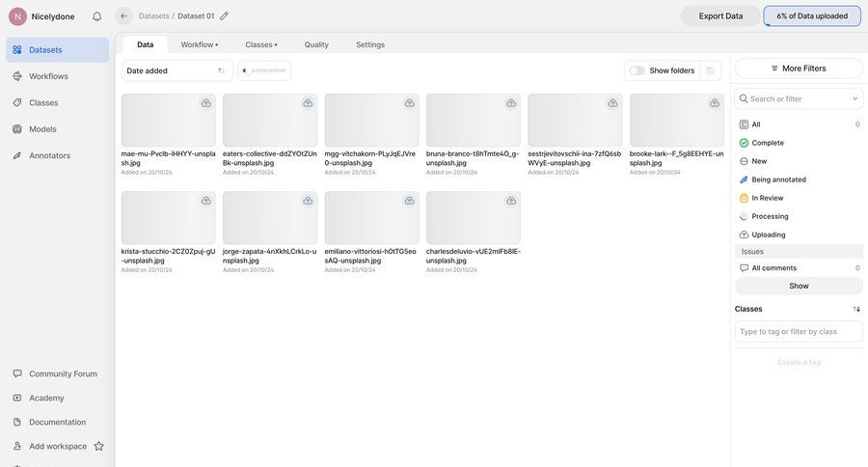
Task: Switch to the Settings tab
Action: pos(370,45)
